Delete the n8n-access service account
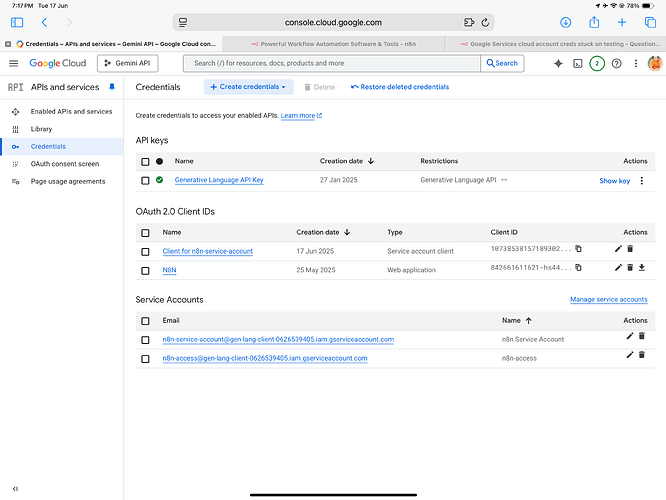 click(x=642, y=355)
